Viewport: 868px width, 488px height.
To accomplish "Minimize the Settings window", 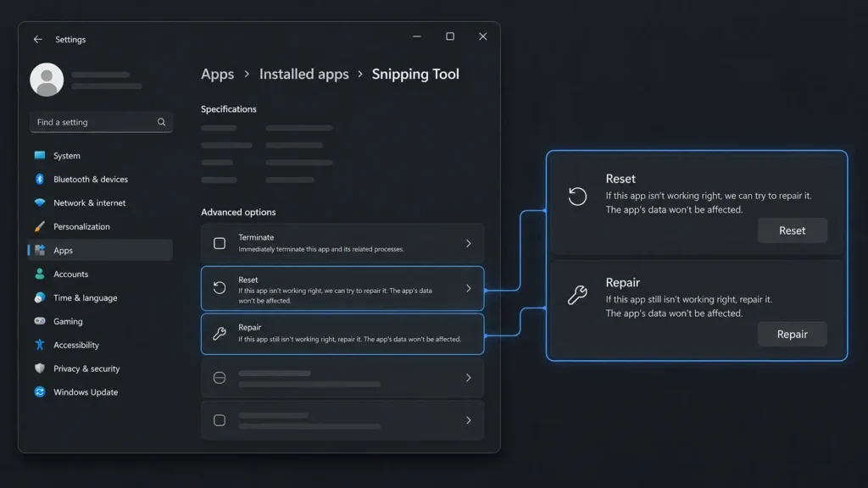I will click(417, 36).
